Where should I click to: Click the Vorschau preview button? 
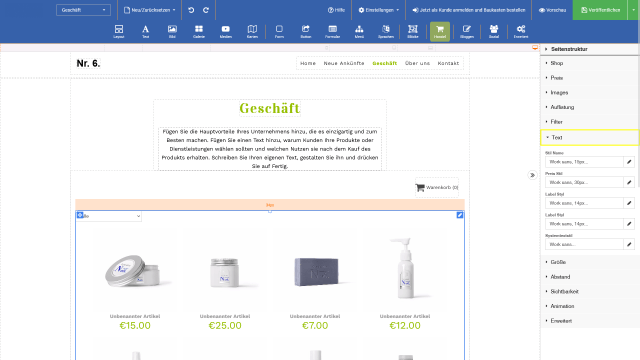tap(552, 10)
